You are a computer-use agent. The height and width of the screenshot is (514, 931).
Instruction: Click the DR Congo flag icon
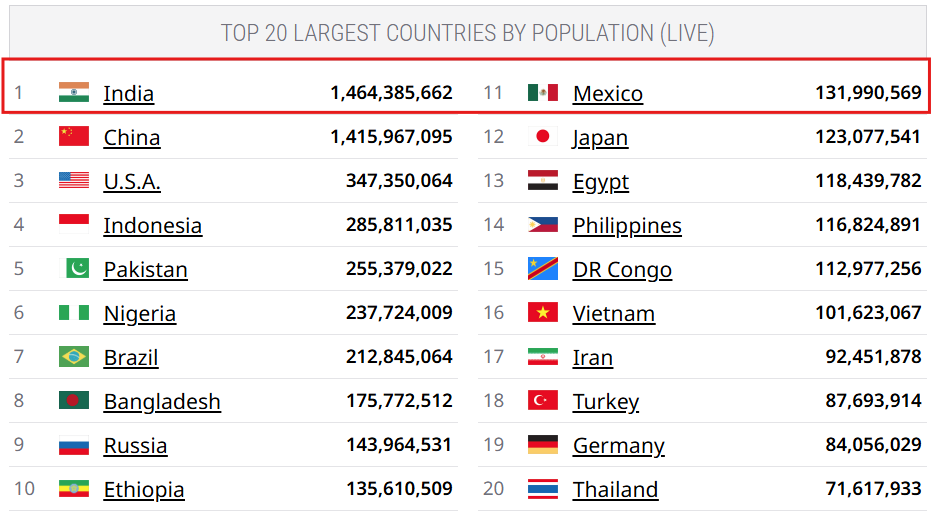click(543, 269)
